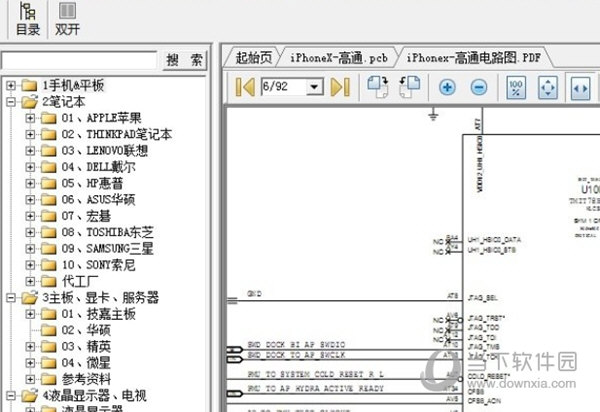Open the page number dropdown
Image resolution: width=600 pixels, height=412 pixels.
pos(316,88)
